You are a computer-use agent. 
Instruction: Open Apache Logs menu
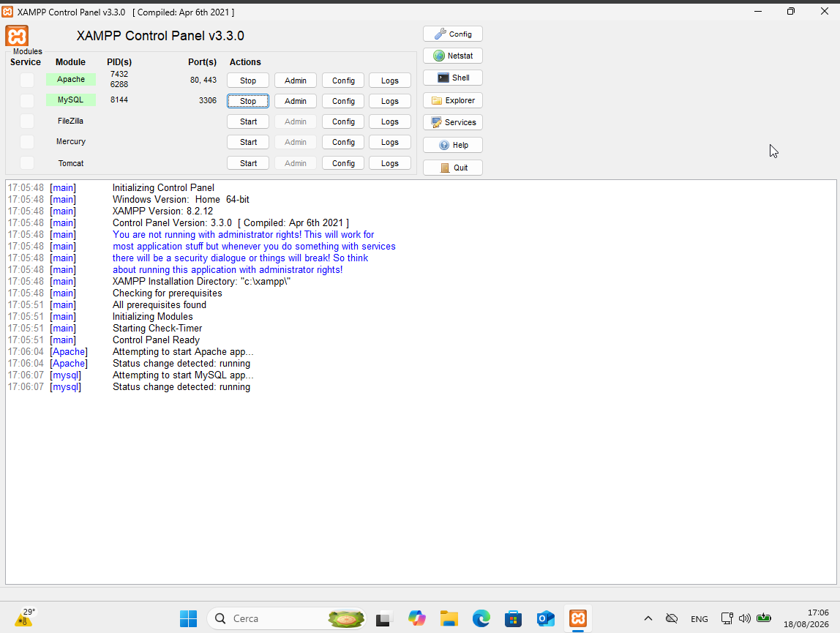[390, 80]
